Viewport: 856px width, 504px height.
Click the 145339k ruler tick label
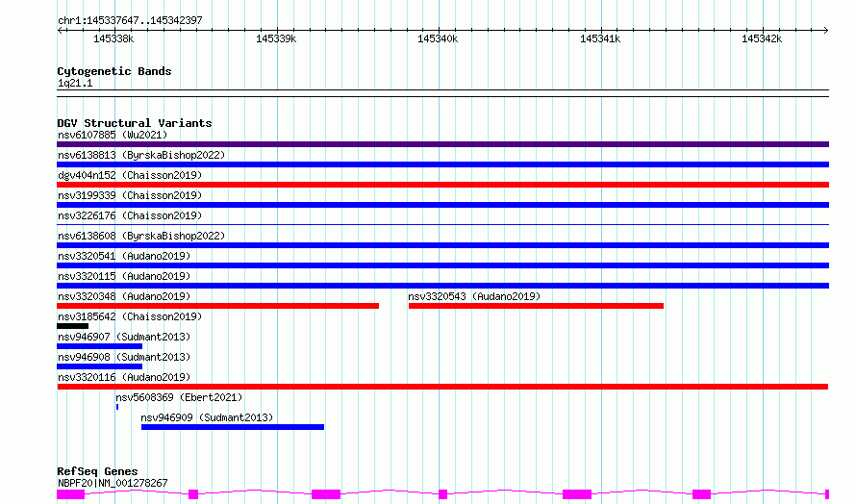point(276,38)
